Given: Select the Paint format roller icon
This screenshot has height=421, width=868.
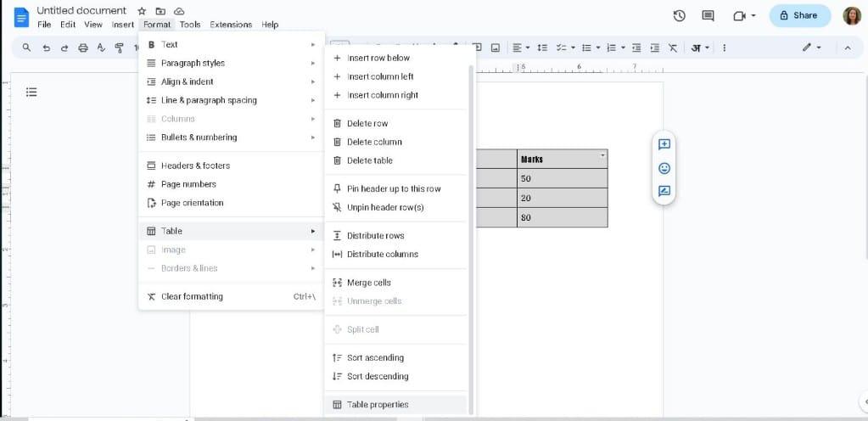Looking at the screenshot, I should (119, 48).
